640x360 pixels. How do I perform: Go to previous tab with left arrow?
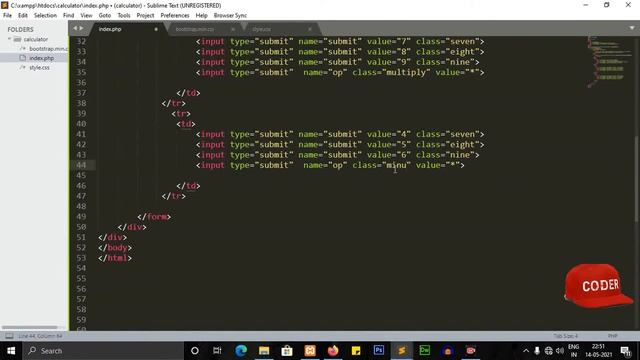75,28
